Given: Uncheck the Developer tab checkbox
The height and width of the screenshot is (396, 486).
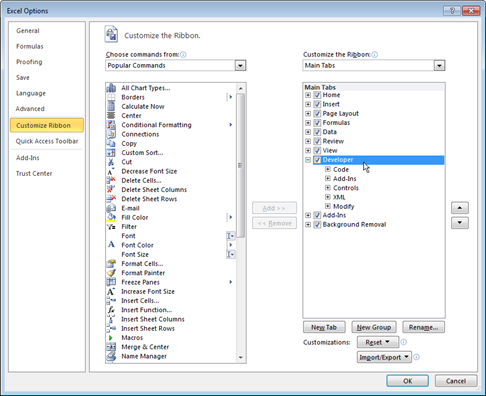Looking at the screenshot, I should point(317,160).
